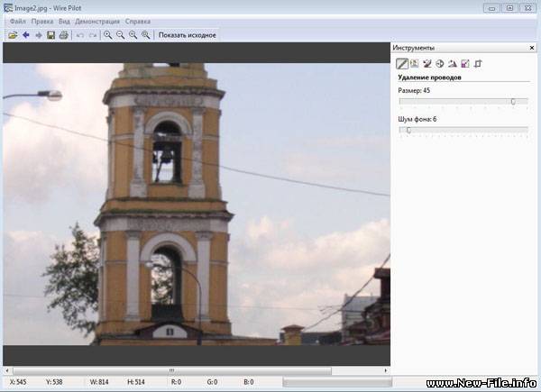This screenshot has width=541, height=392.
Task: Click the blue back arrow icon
Action: 26,35
